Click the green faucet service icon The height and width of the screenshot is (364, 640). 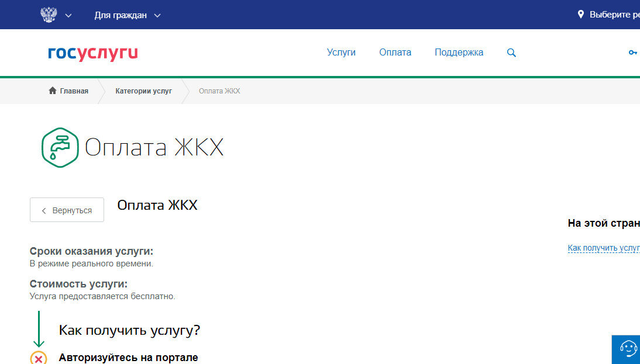[60, 148]
